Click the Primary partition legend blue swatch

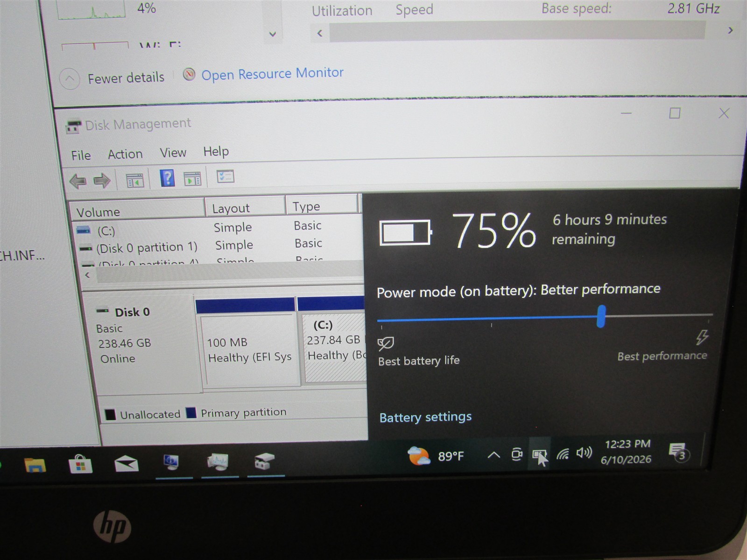191,413
